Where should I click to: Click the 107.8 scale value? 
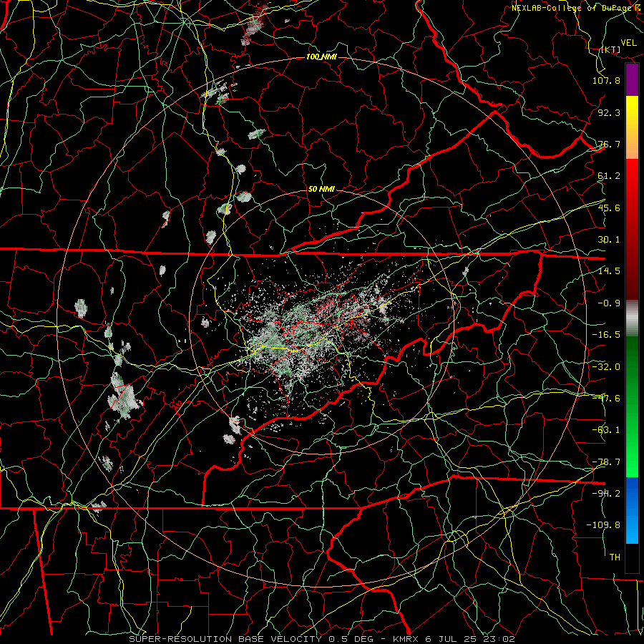click(606, 80)
